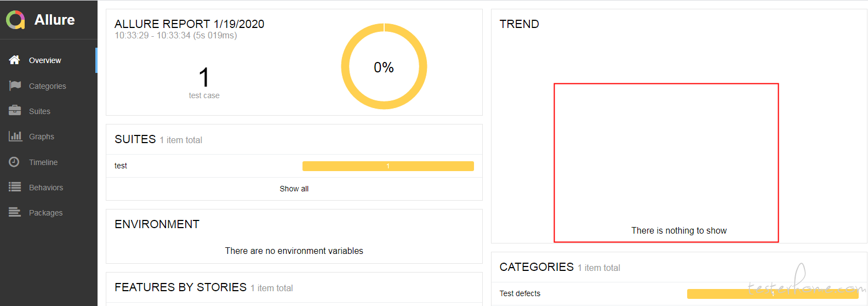
Task: Open Packages via the aligned lines icon
Action: 15,212
